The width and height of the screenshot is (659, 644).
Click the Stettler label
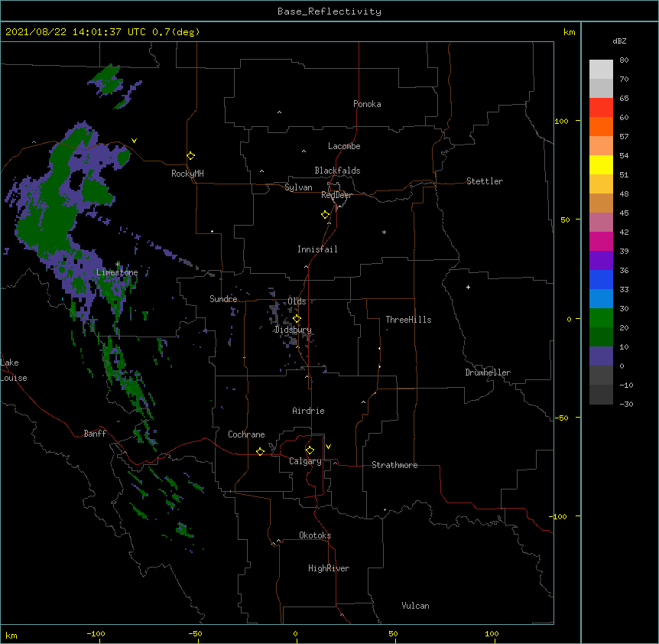(485, 181)
